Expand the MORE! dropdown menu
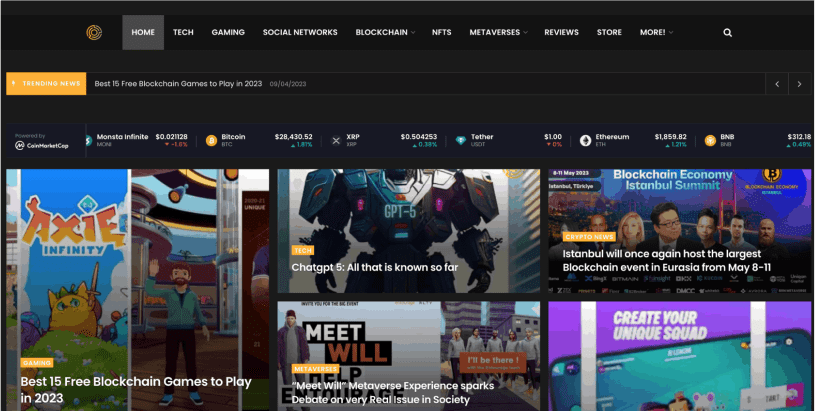 click(x=656, y=32)
